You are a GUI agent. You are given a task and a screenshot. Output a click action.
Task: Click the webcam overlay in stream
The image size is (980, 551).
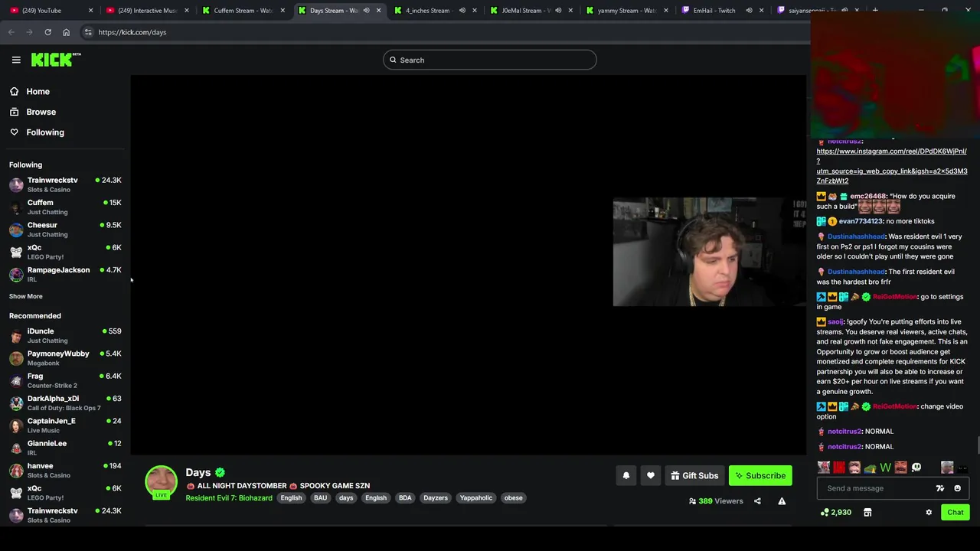click(x=709, y=252)
